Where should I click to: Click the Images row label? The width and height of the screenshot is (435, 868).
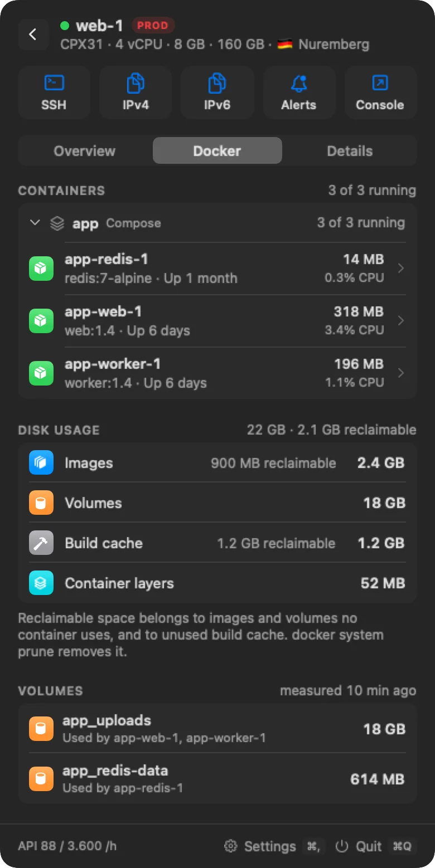(89, 463)
